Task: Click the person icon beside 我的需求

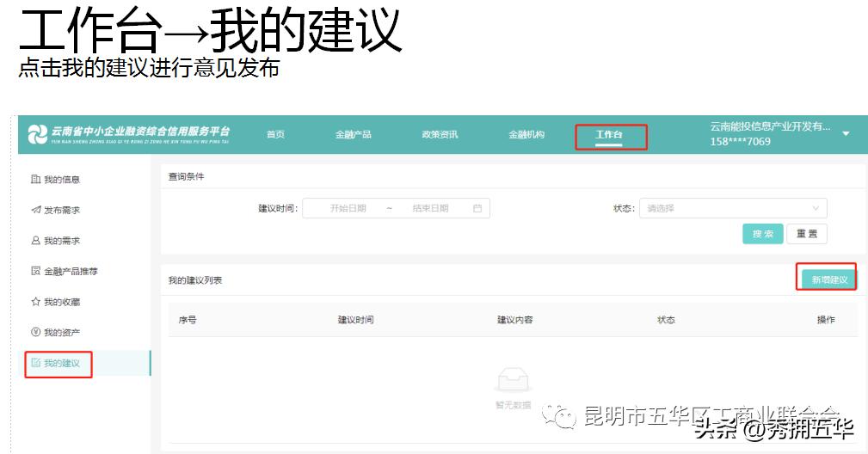Action: coord(35,241)
